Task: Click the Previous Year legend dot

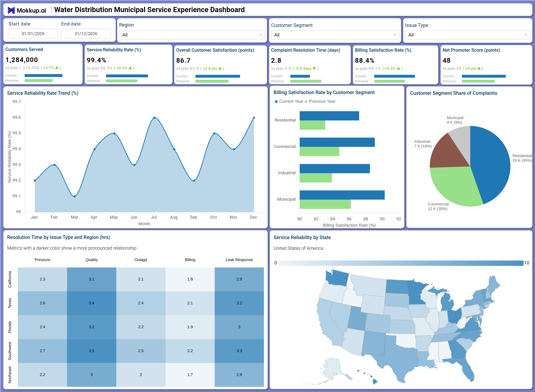Action: click(x=306, y=102)
